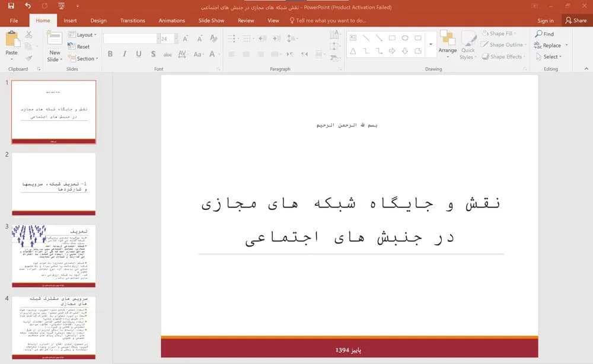Align text right
The width and height of the screenshot is (593, 364).
tap(260, 55)
